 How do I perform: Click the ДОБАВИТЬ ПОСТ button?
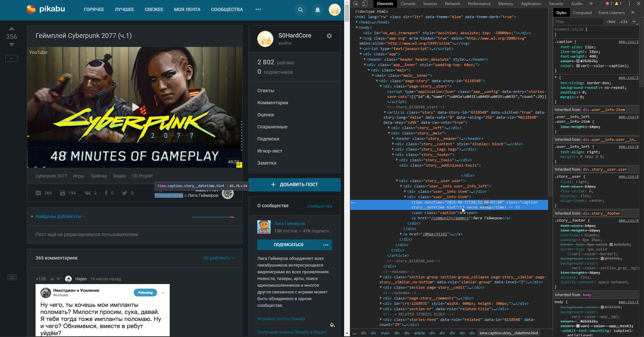tap(295, 184)
